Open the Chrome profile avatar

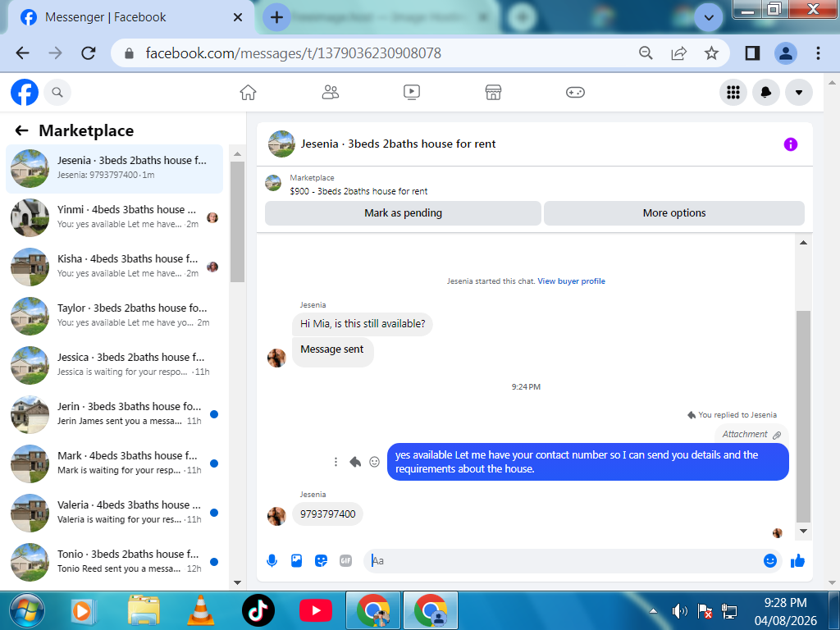tap(785, 53)
